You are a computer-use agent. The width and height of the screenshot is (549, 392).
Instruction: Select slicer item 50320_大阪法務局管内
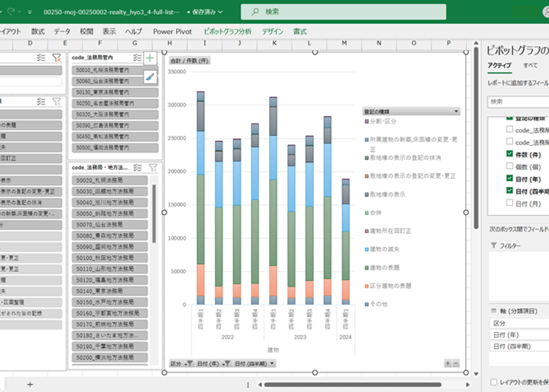click(115, 115)
